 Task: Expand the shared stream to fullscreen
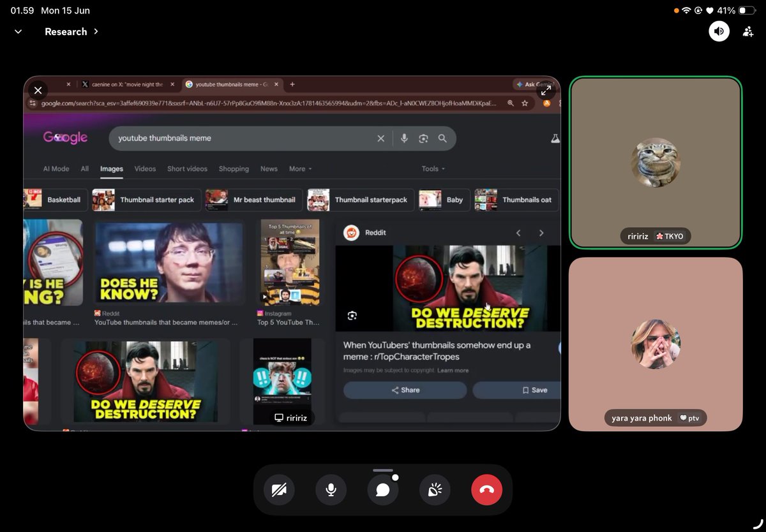(546, 91)
